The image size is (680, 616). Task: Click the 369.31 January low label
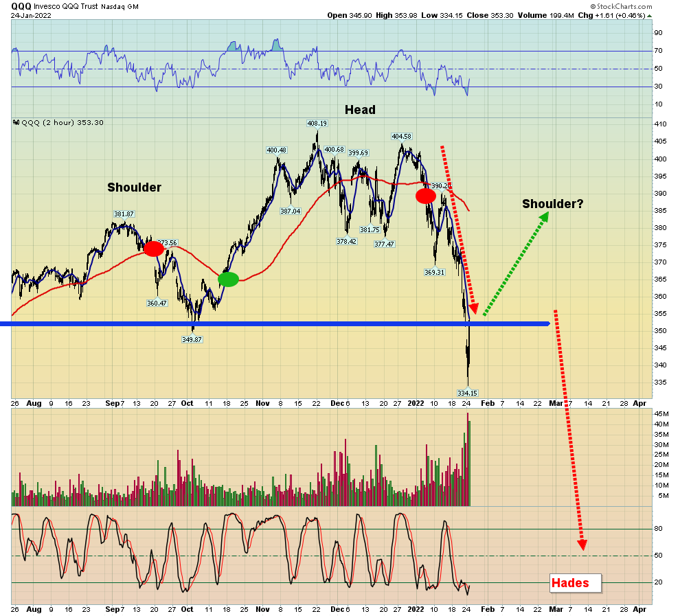pos(435,272)
